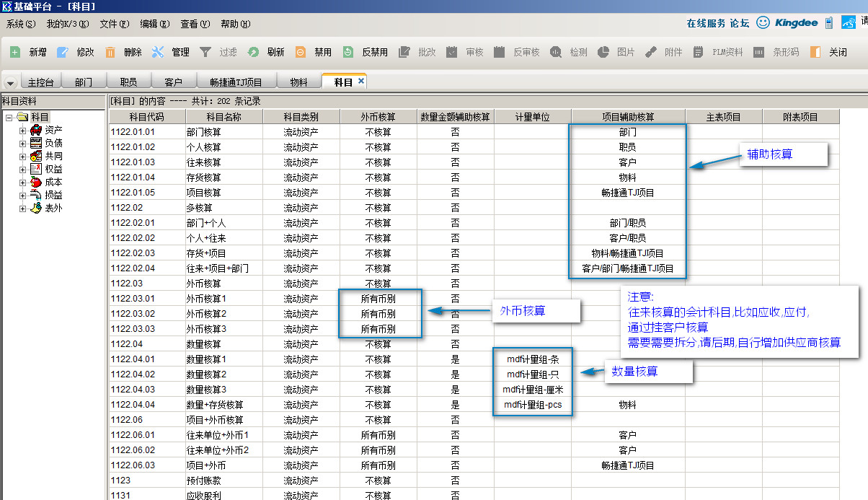Click the 禁用 (Disable) toolbar icon
This screenshot has height=500, width=868.
[x=301, y=52]
